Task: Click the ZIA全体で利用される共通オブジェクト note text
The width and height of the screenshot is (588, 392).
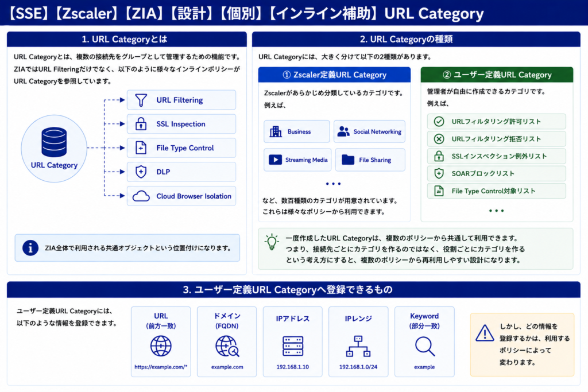Action: click(x=138, y=248)
